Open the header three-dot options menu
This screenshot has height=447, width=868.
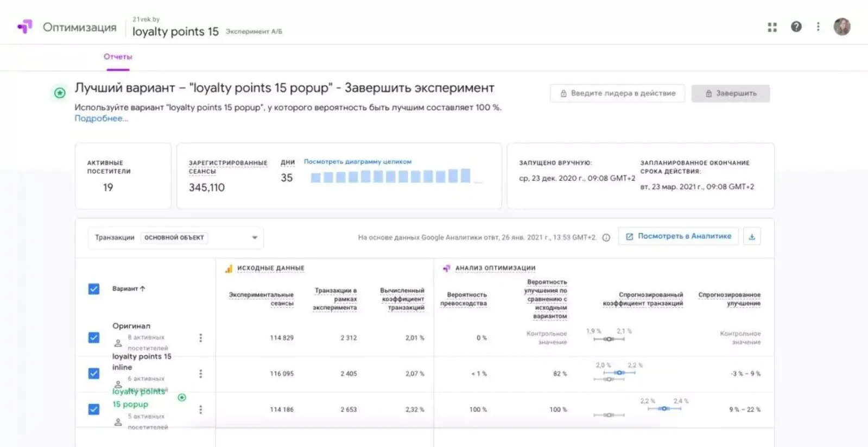[818, 27]
